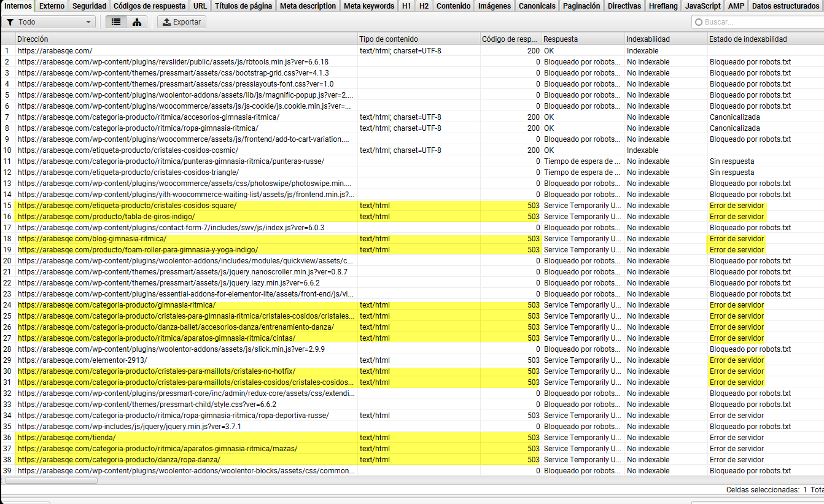Select ropa-deportiva-russe URL row
This screenshot has height=504, width=824.
point(173,416)
